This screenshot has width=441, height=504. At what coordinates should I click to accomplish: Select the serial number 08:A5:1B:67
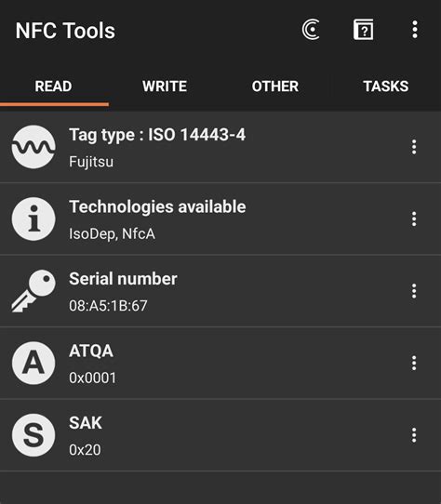pyautogui.click(x=108, y=305)
